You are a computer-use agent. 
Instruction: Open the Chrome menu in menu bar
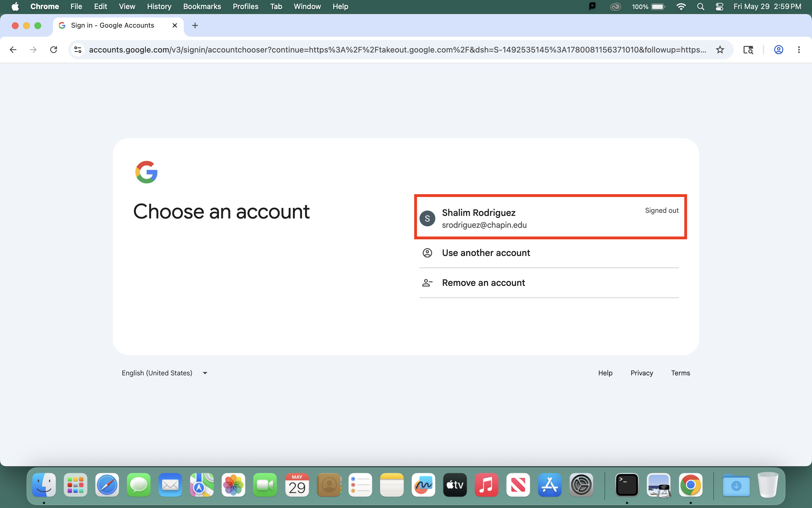45,6
